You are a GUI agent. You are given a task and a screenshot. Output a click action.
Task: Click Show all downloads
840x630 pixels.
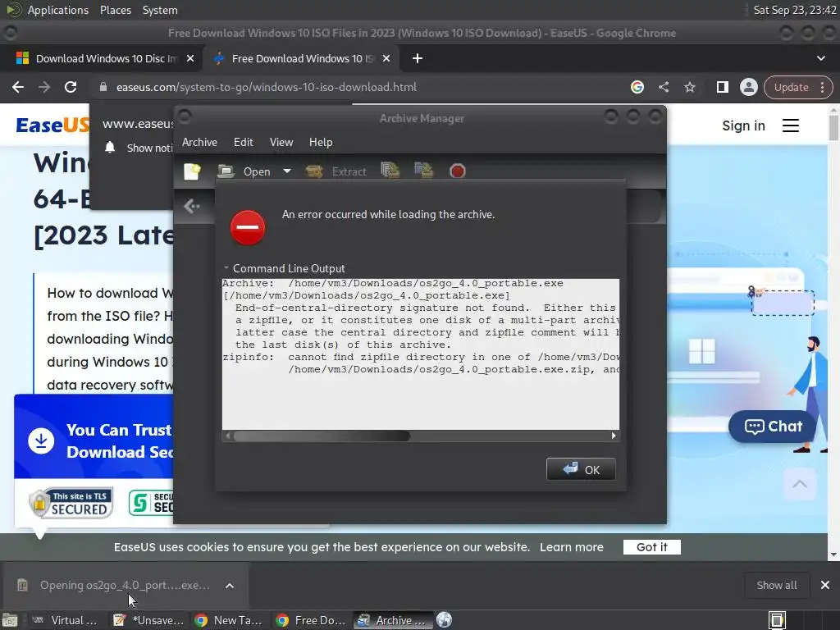[776, 586]
